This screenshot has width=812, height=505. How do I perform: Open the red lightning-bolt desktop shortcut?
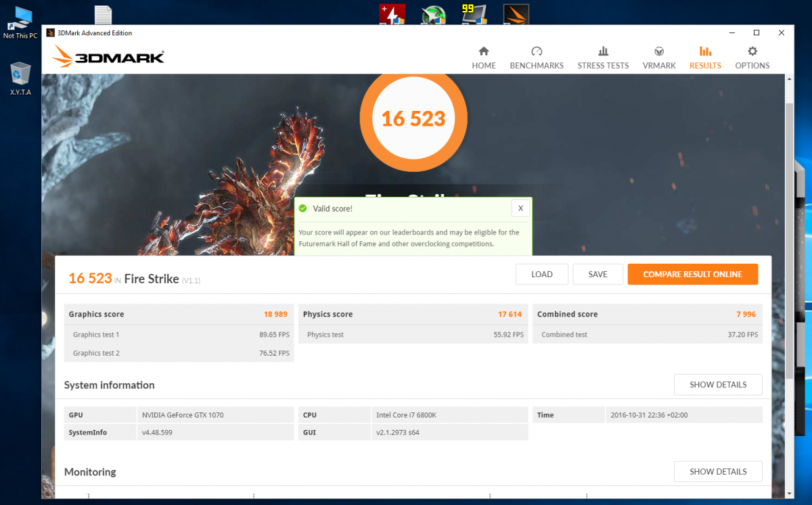(x=393, y=14)
